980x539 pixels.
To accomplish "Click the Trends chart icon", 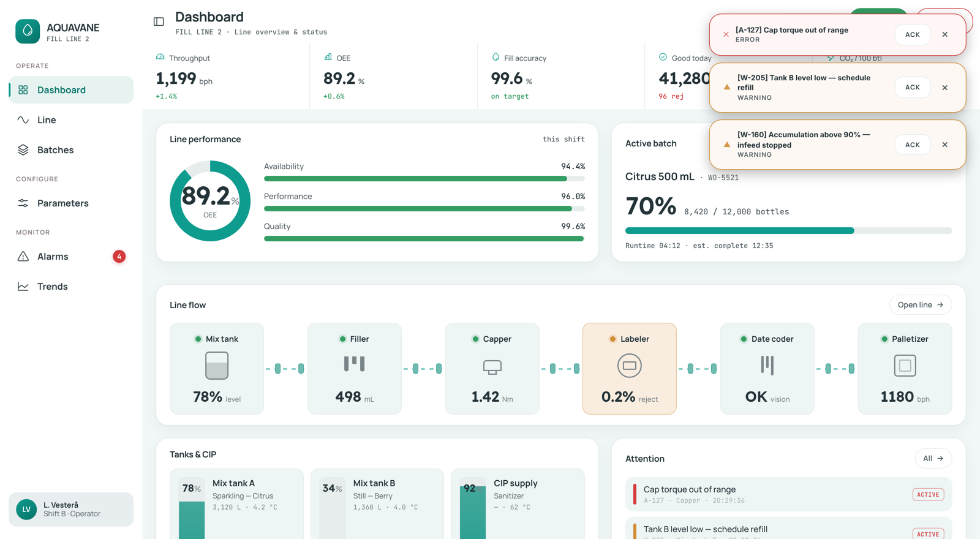I will (23, 287).
